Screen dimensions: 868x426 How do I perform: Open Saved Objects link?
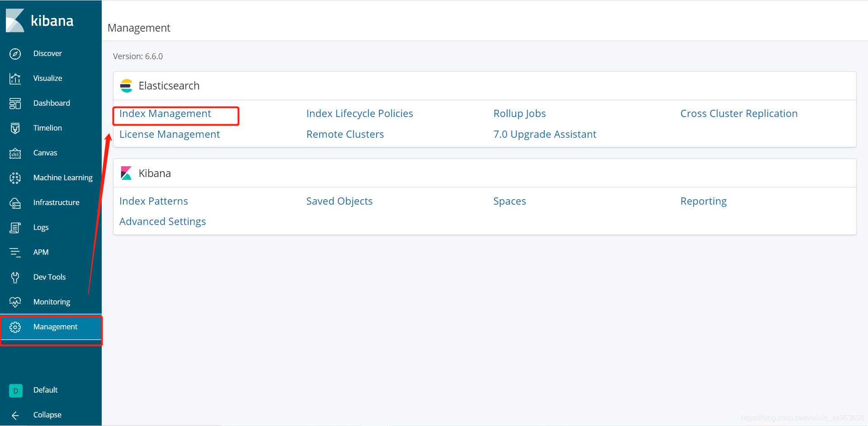tap(340, 201)
